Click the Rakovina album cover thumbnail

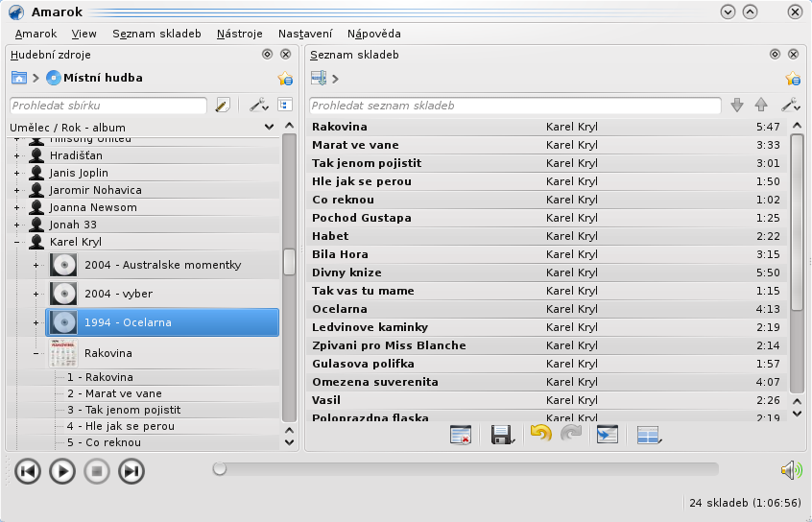point(63,353)
